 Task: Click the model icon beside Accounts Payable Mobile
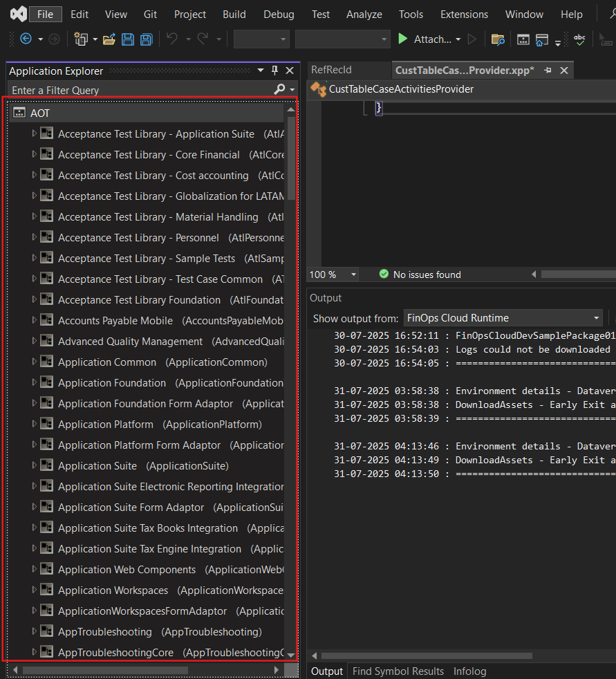(47, 320)
